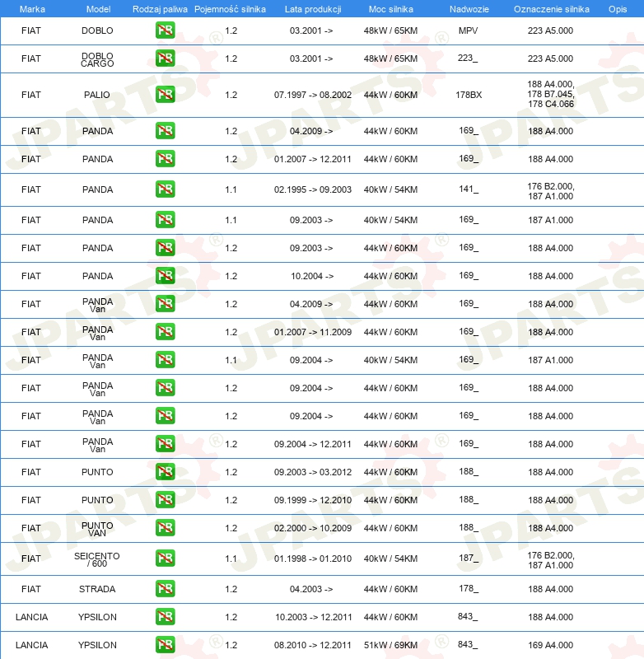This screenshot has width=644, height=659.
Task: Click the 51kW / 69KM power cell
Action: click(390, 645)
